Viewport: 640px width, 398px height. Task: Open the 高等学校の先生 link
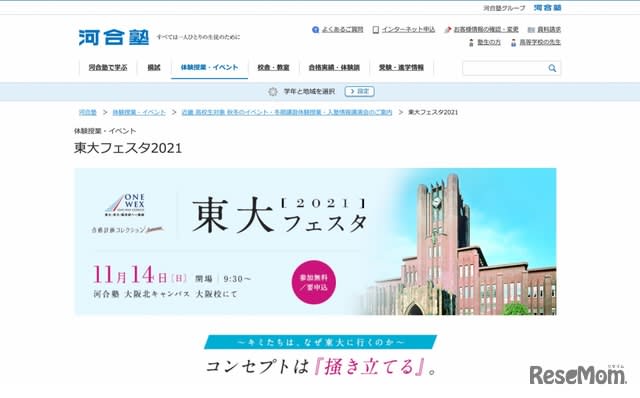pos(540,42)
